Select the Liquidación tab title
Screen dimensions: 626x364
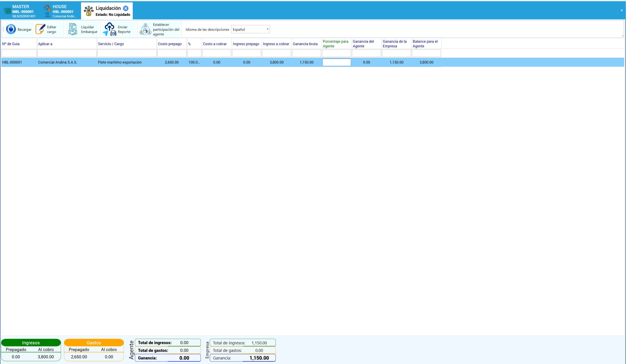tap(108, 8)
